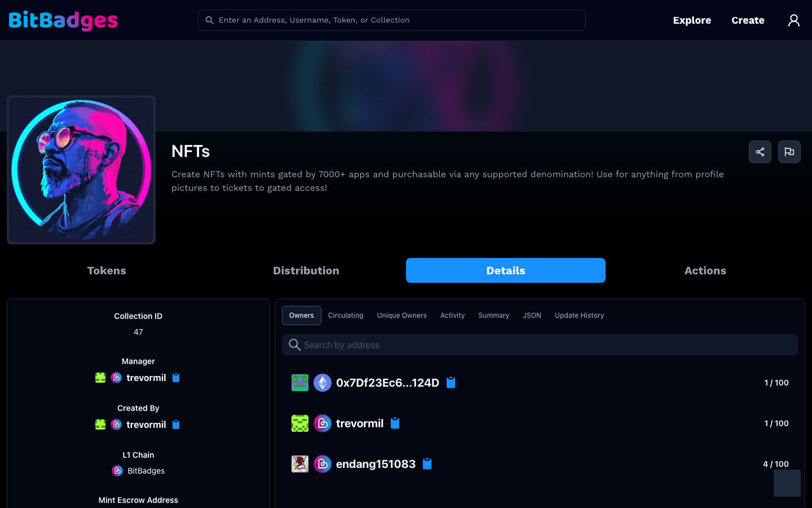Click the BitBadges chain icon in trevormil owner row
This screenshot has width=812, height=508.
[323, 423]
